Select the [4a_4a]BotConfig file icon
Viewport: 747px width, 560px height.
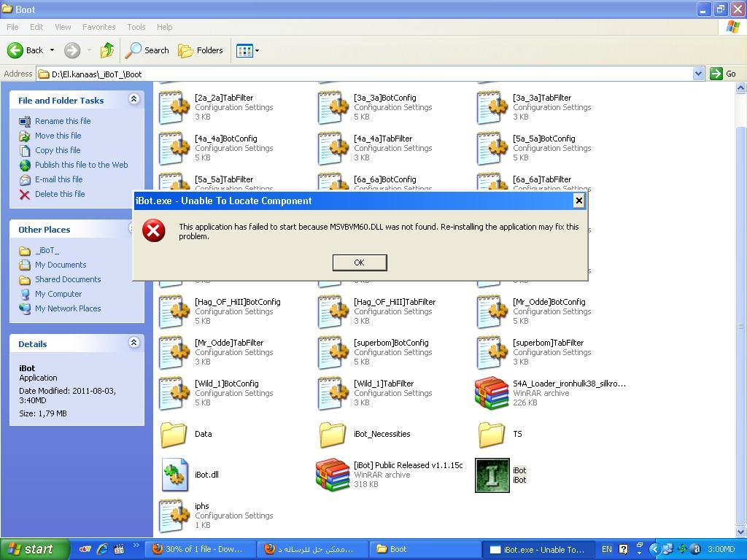tap(174, 148)
